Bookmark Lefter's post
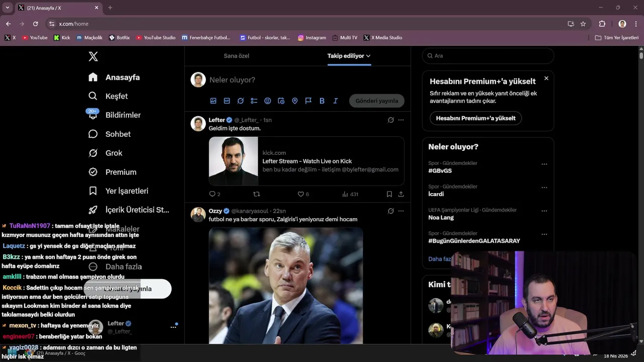Viewport: 644px width, 362px height. tap(389, 194)
